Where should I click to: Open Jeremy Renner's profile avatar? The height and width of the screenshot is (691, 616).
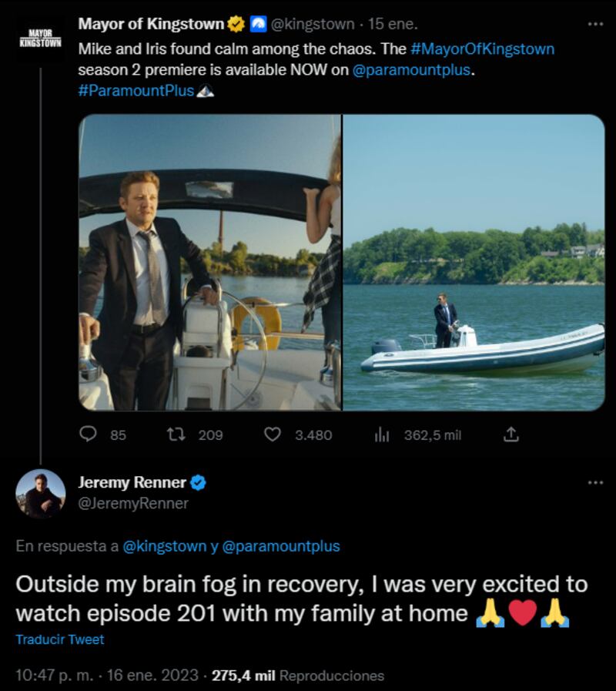click(40, 494)
